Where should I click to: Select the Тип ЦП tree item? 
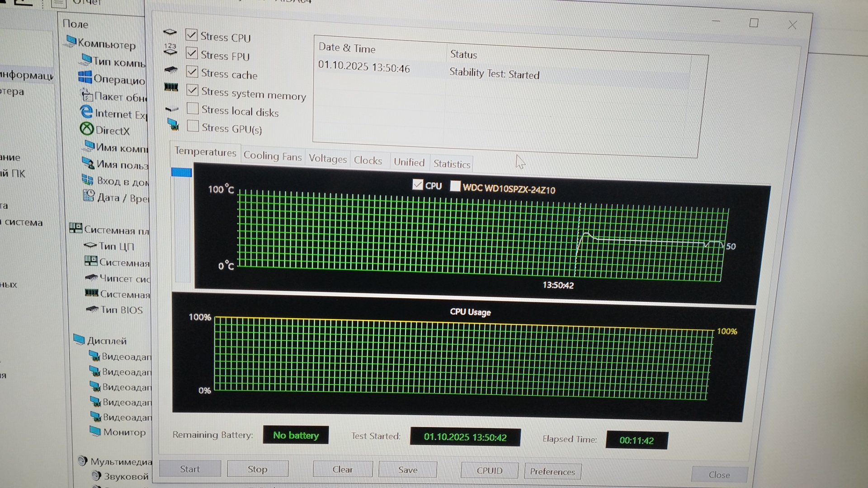tap(116, 246)
